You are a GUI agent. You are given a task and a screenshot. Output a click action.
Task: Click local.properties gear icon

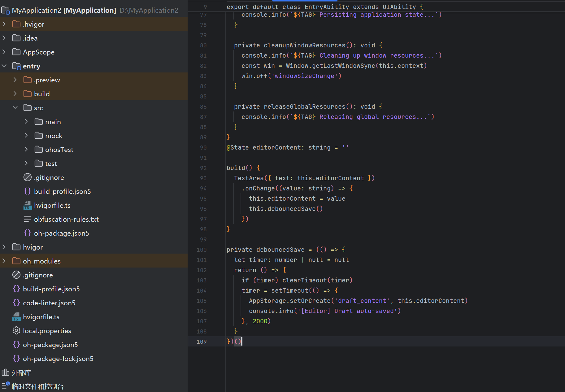pyautogui.click(x=16, y=330)
